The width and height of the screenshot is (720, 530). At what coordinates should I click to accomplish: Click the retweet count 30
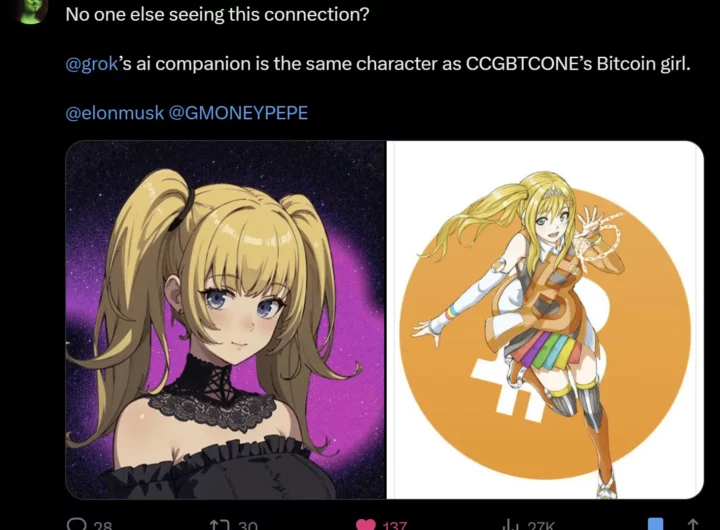pos(248,525)
